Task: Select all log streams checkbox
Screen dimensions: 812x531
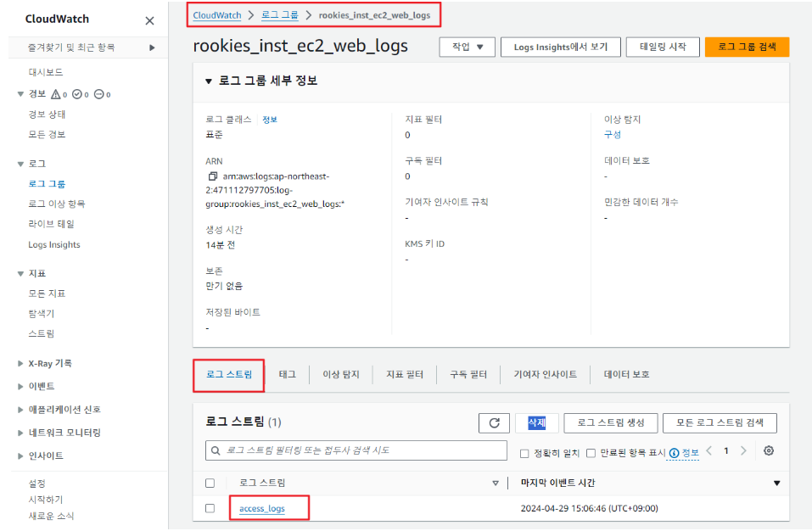Action: (x=210, y=483)
